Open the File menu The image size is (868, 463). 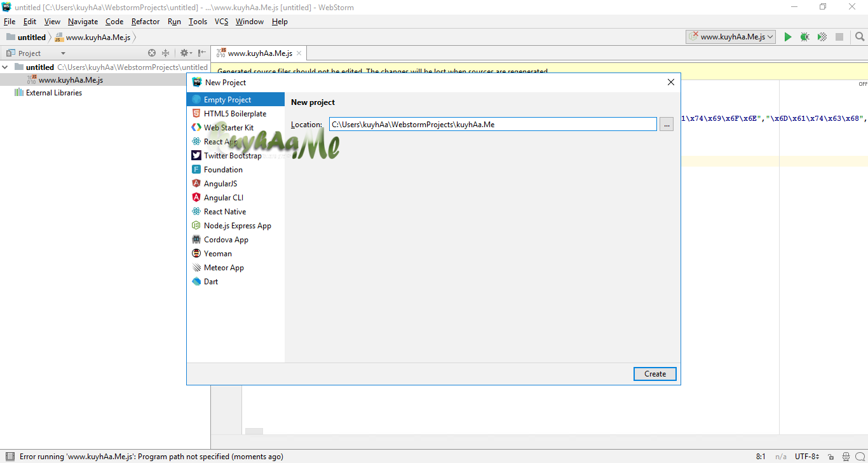click(10, 22)
